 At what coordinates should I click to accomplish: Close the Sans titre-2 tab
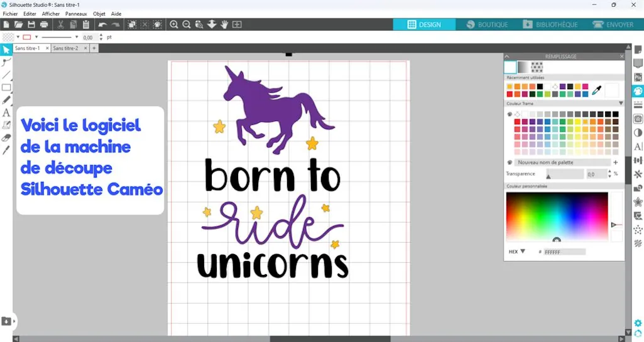click(85, 48)
